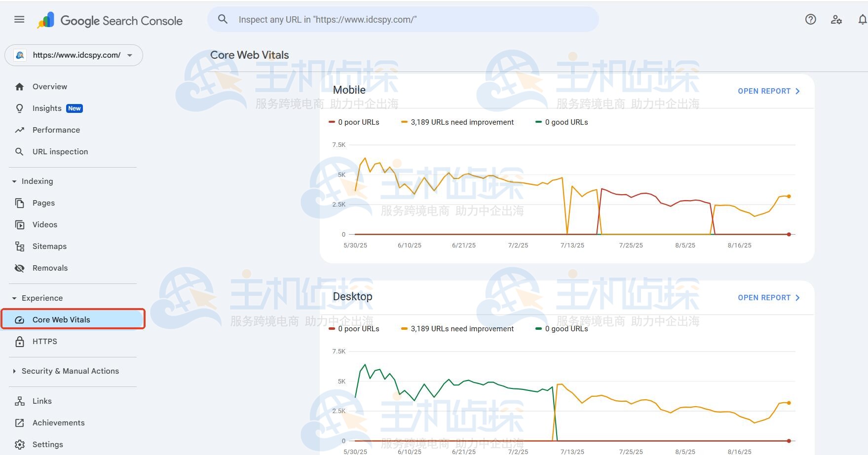Image resolution: width=868 pixels, height=455 pixels.
Task: Open the property selector dropdown
Action: [x=129, y=55]
